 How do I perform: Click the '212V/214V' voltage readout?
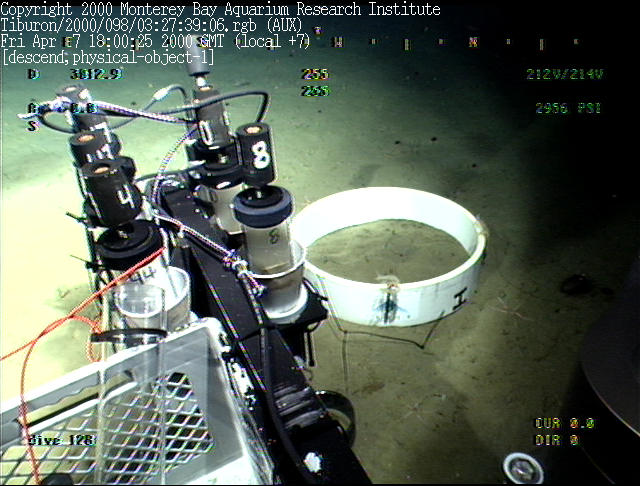[x=564, y=74]
